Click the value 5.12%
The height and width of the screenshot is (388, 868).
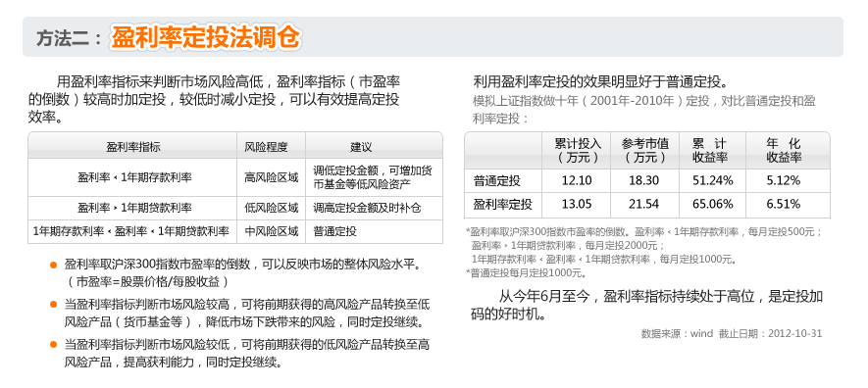tap(784, 180)
